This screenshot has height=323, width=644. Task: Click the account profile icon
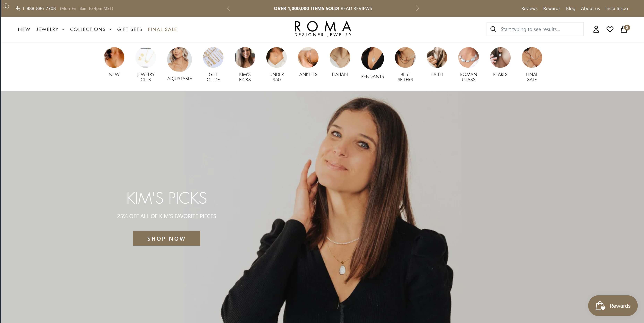(x=596, y=29)
